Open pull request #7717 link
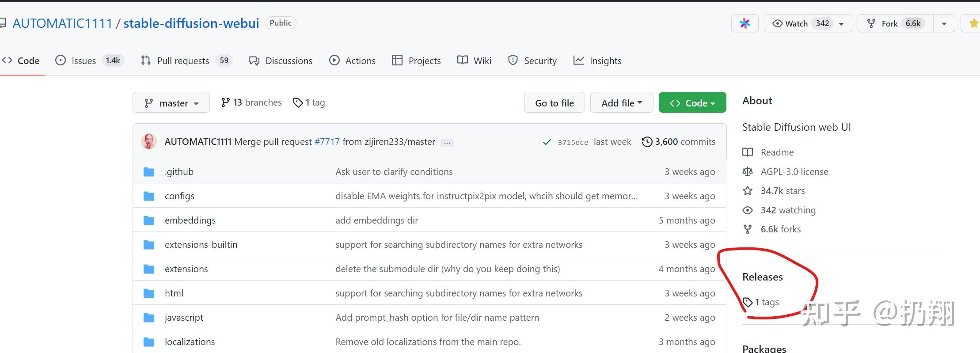This screenshot has width=980, height=353. pos(327,142)
